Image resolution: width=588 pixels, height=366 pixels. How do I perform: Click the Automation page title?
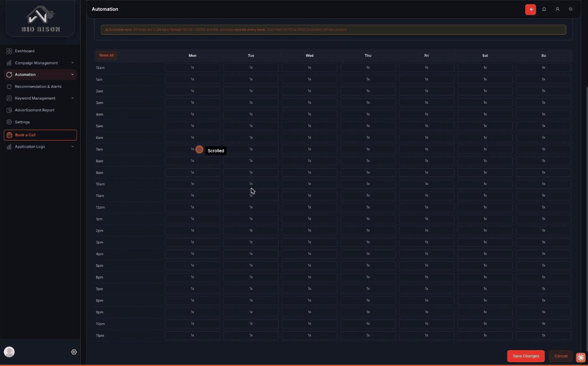coord(105,9)
